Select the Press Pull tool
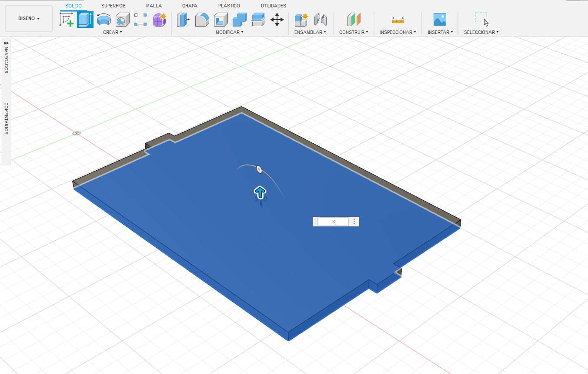 click(184, 20)
